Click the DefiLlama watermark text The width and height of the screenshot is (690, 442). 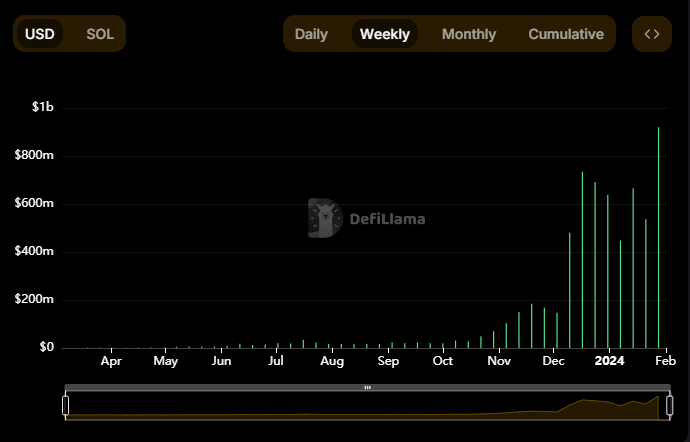386,218
